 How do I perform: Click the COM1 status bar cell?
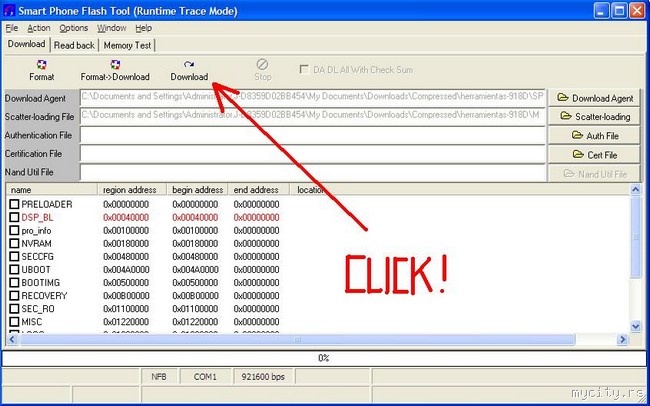coord(205,377)
